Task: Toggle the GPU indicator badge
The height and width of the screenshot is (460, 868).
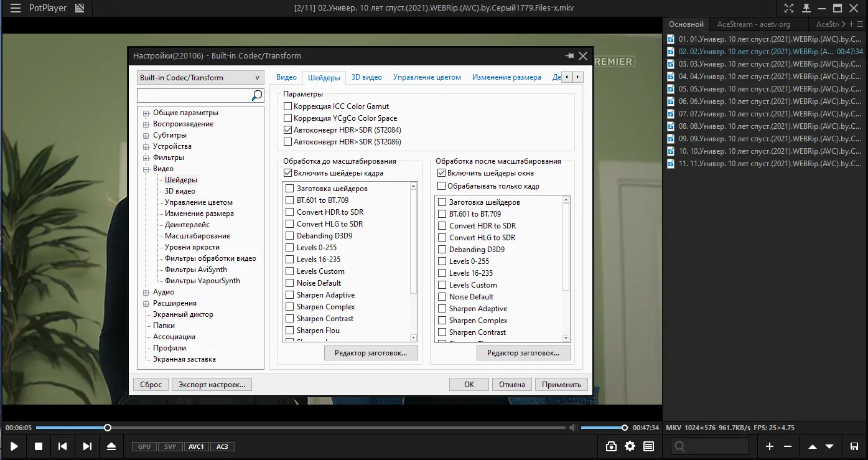Action: (144, 447)
